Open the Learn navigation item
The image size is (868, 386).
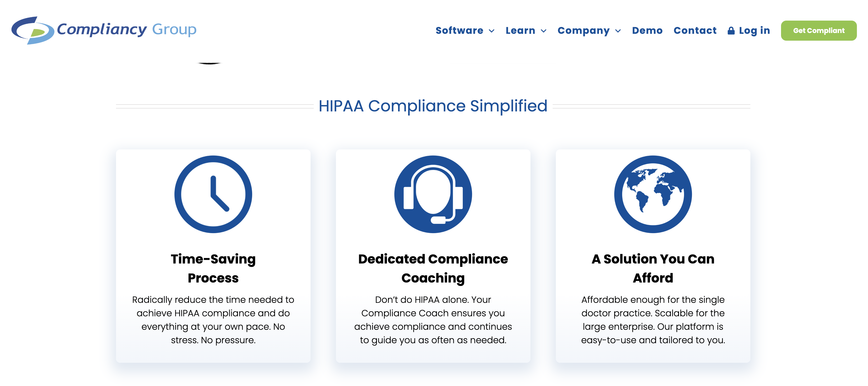(x=520, y=31)
